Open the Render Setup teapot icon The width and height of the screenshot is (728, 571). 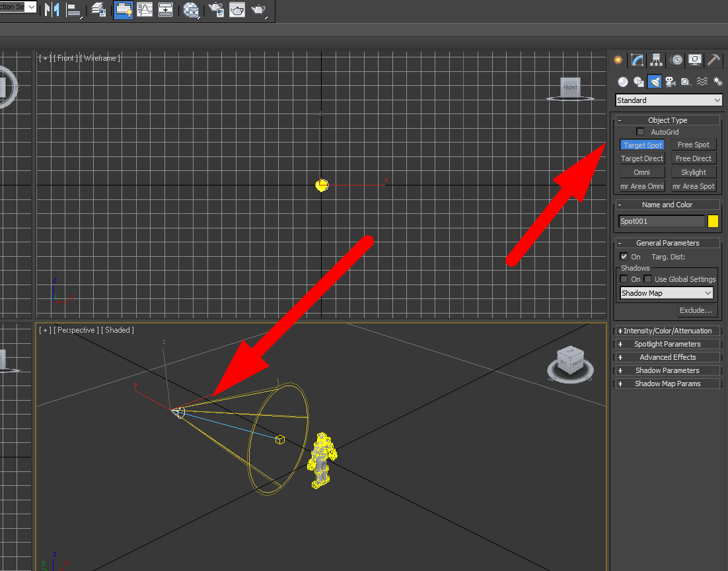click(x=215, y=10)
